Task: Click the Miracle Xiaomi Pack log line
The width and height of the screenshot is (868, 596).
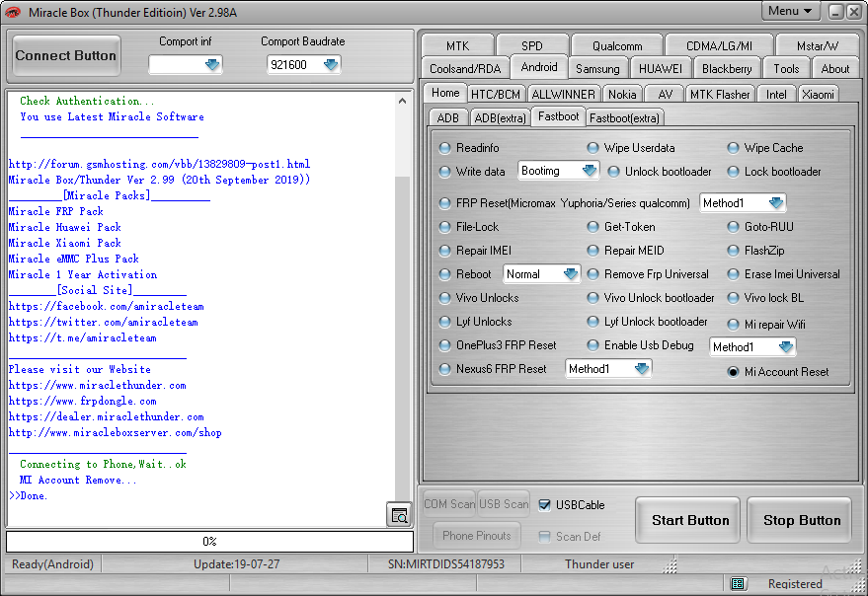Action: pos(65,243)
